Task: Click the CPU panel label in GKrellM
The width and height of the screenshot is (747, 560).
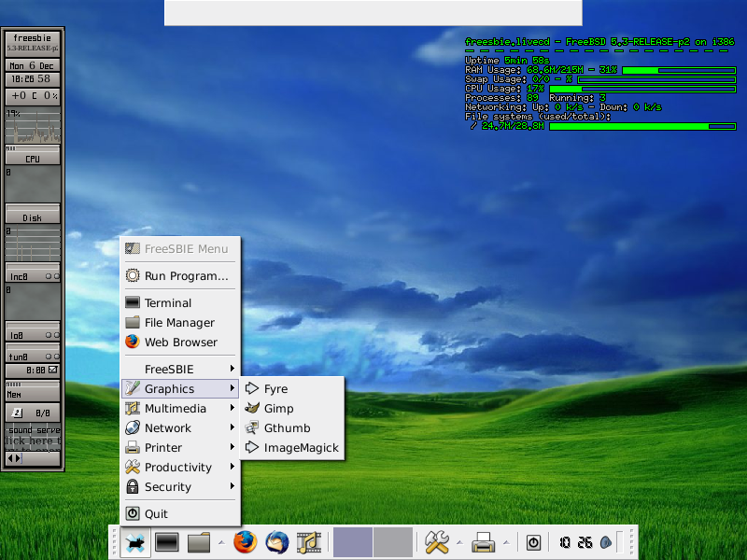Action: (33, 159)
